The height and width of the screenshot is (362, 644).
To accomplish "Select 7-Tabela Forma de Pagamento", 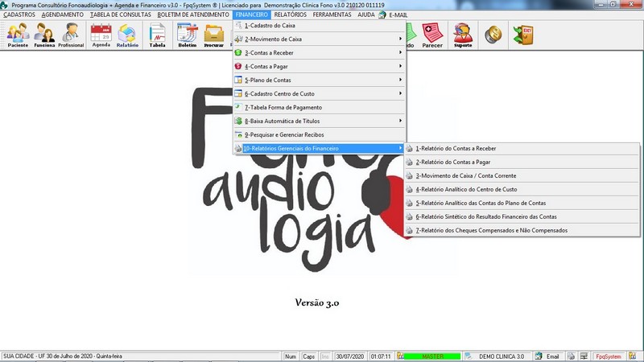I will click(x=320, y=107).
